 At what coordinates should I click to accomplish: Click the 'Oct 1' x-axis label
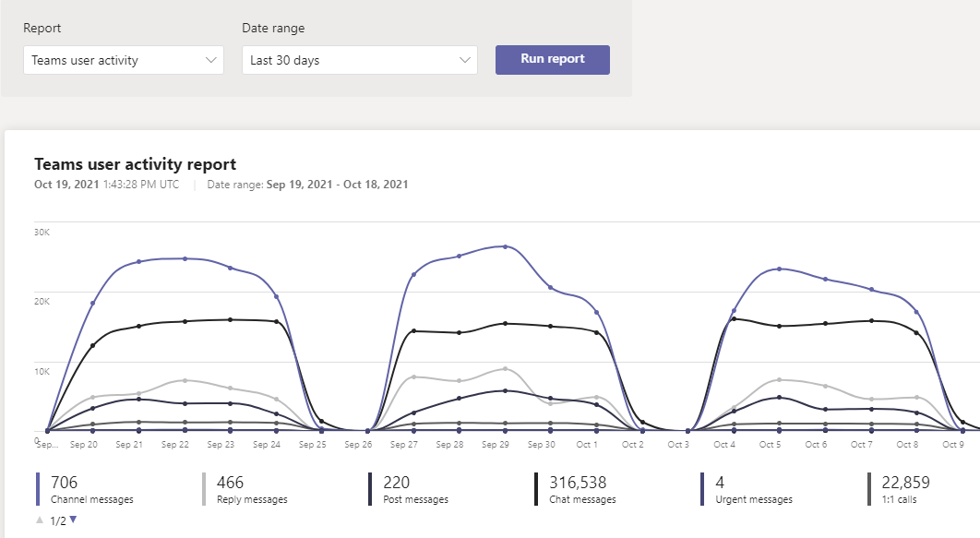[587, 444]
